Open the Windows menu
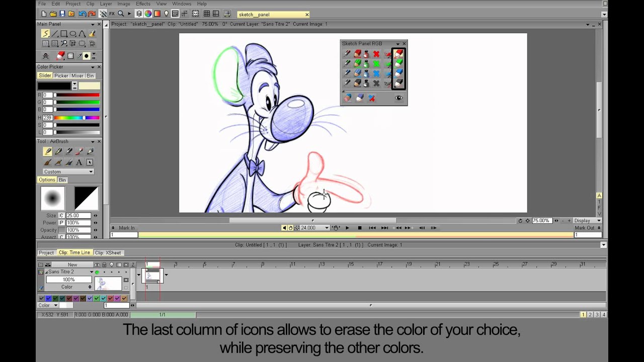The width and height of the screenshot is (644, 362). [x=182, y=4]
